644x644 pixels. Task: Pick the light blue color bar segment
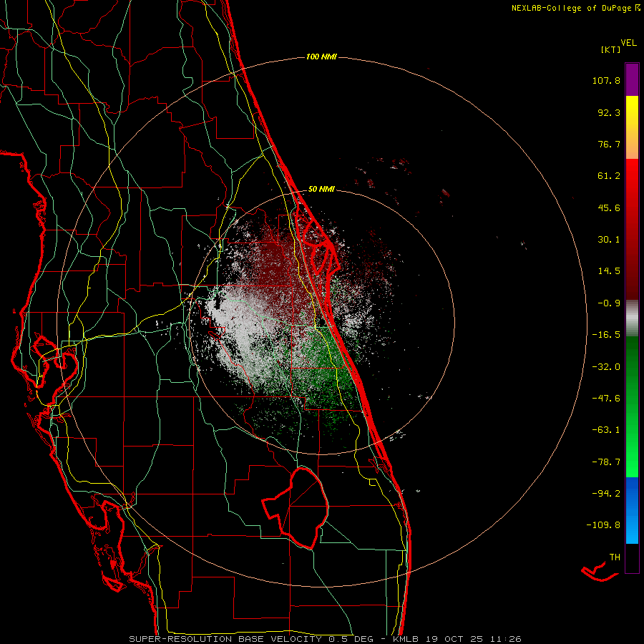coord(632,528)
